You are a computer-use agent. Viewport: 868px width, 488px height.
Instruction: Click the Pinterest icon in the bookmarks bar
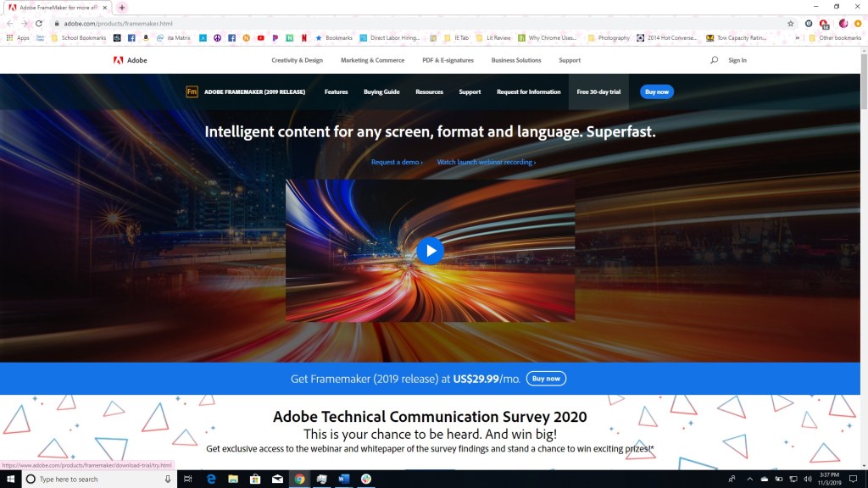[x=275, y=38]
